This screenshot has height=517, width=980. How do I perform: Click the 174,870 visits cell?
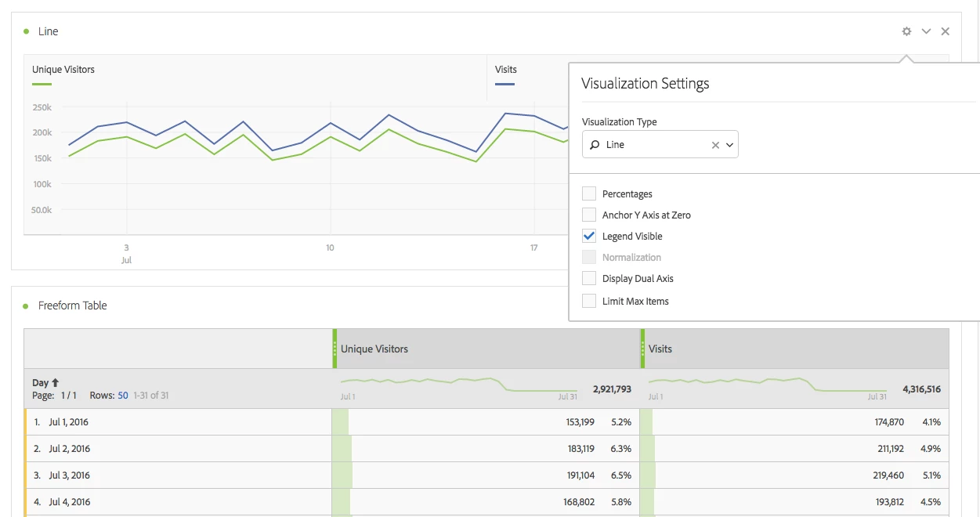pyautogui.click(x=890, y=422)
